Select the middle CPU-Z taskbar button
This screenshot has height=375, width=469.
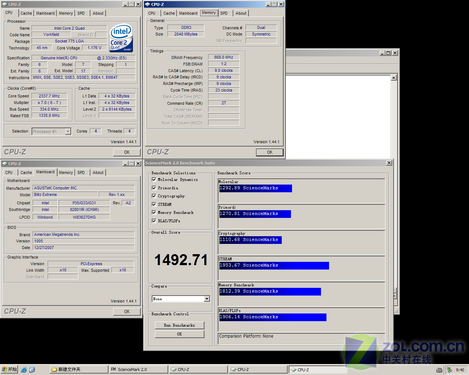click(x=258, y=369)
